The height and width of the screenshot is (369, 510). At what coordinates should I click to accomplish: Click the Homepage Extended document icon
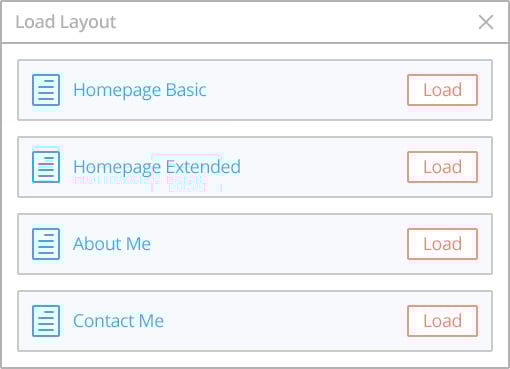coord(46,167)
